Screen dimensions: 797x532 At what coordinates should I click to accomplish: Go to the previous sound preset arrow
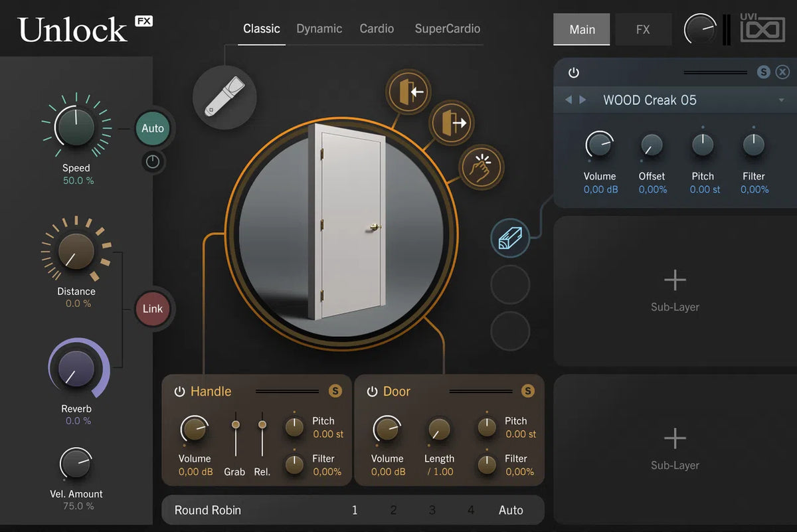point(569,100)
